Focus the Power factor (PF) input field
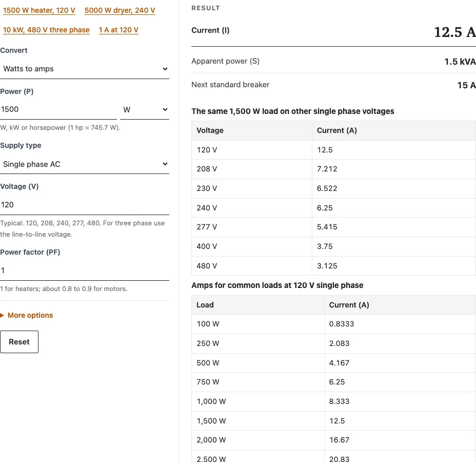 pyautogui.click(x=85, y=271)
